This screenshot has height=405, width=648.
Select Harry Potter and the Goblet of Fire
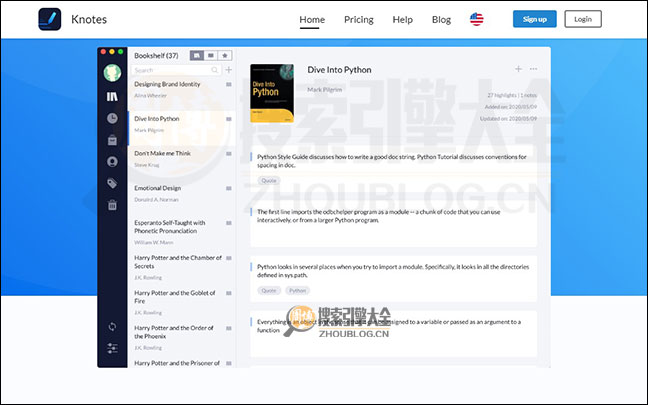pyautogui.click(x=182, y=303)
